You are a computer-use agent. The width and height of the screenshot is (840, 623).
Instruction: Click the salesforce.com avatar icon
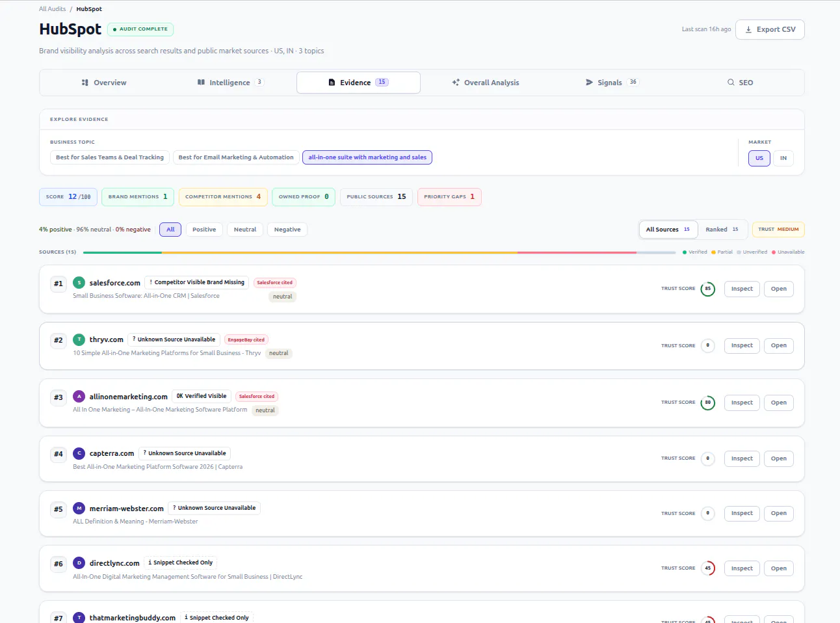[x=79, y=283]
